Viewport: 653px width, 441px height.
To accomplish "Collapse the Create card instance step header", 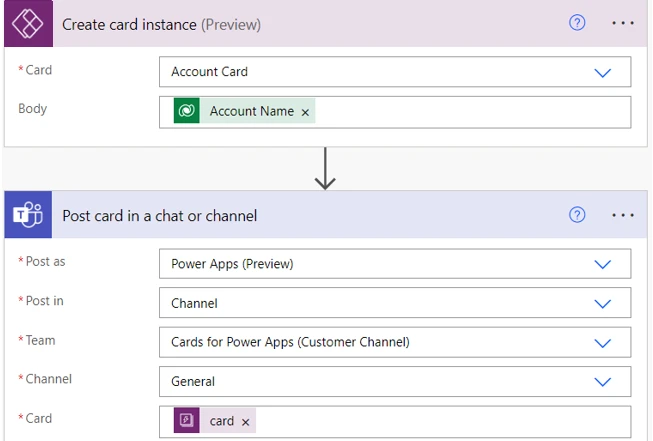I will [x=300, y=24].
